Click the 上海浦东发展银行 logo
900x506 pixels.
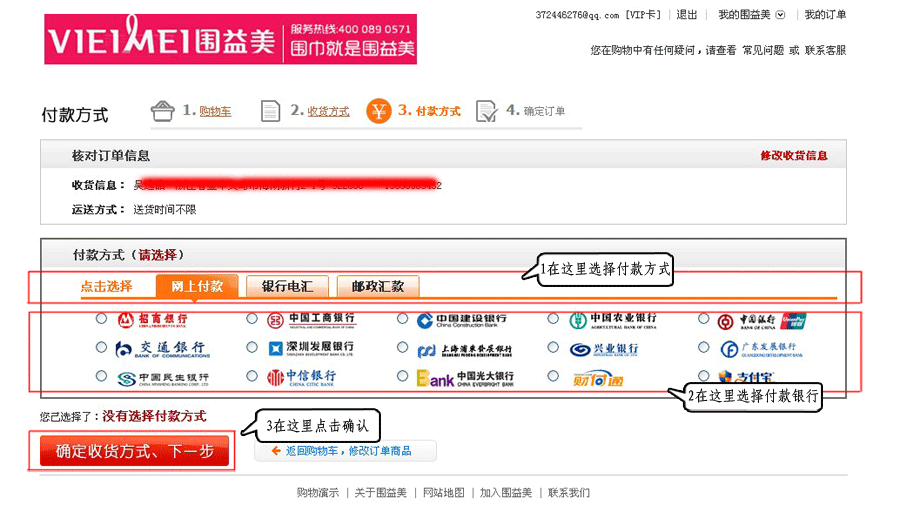click(x=464, y=349)
